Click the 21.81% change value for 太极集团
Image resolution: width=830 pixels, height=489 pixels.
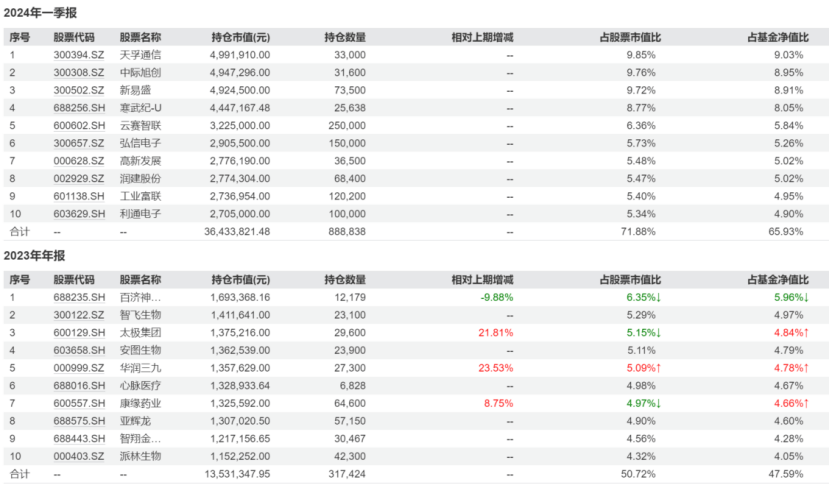[x=496, y=332]
